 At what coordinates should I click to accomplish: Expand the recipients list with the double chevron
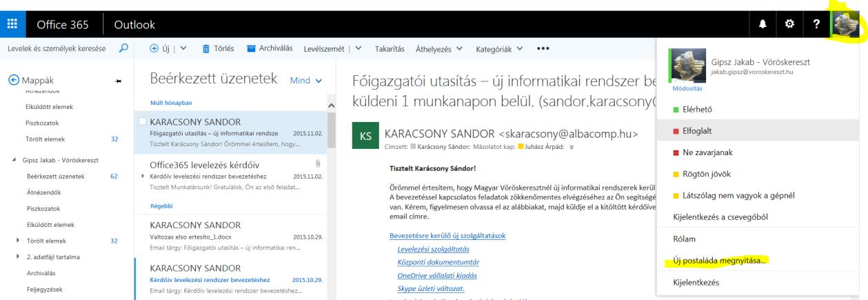tap(570, 148)
